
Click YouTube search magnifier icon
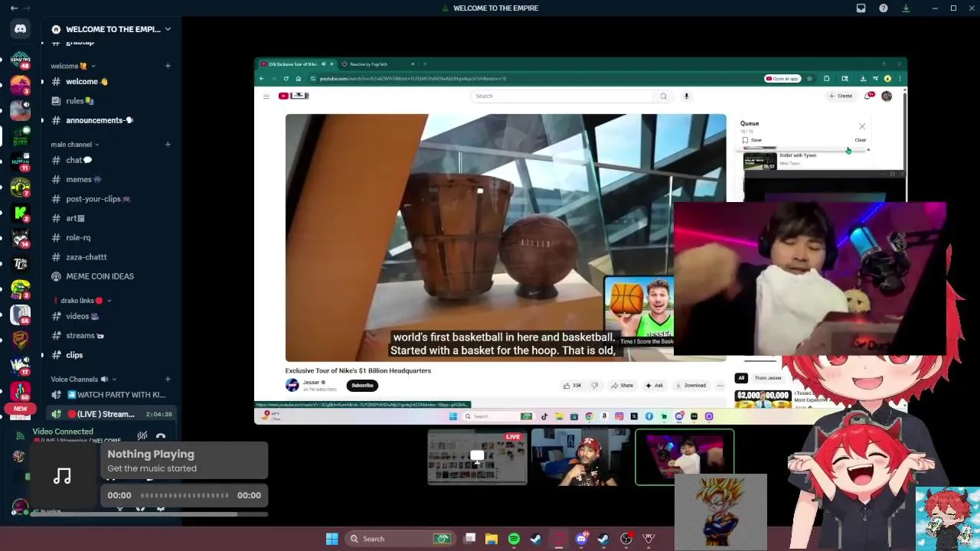click(x=663, y=96)
